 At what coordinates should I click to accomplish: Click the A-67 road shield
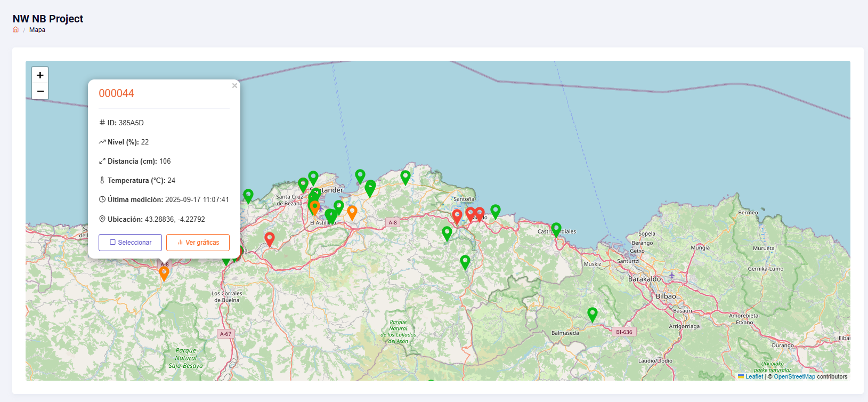tap(226, 334)
